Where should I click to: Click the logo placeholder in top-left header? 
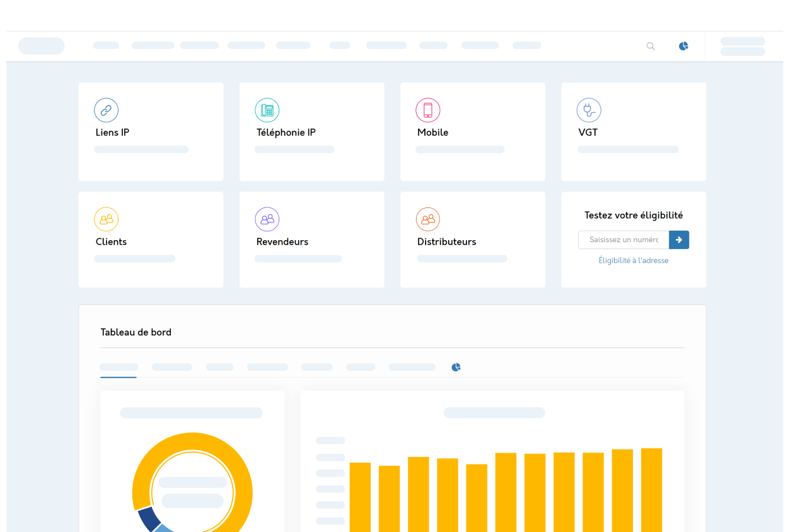(x=41, y=46)
